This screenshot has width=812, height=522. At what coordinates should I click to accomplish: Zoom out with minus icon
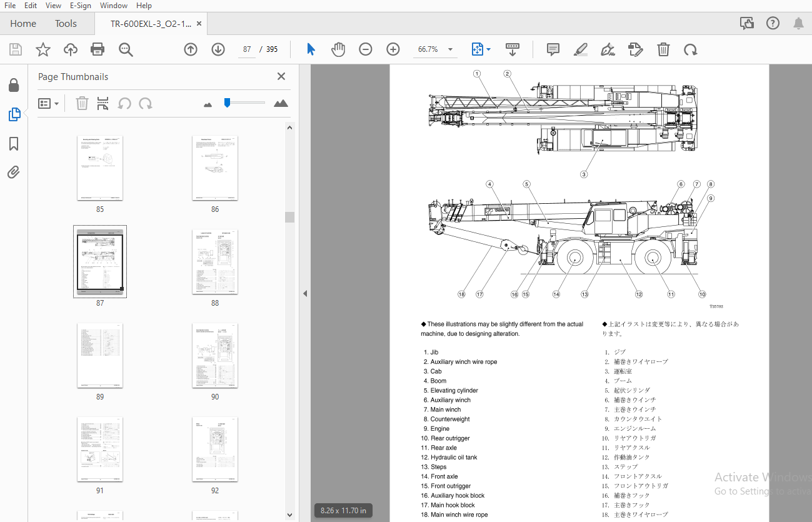click(366, 49)
